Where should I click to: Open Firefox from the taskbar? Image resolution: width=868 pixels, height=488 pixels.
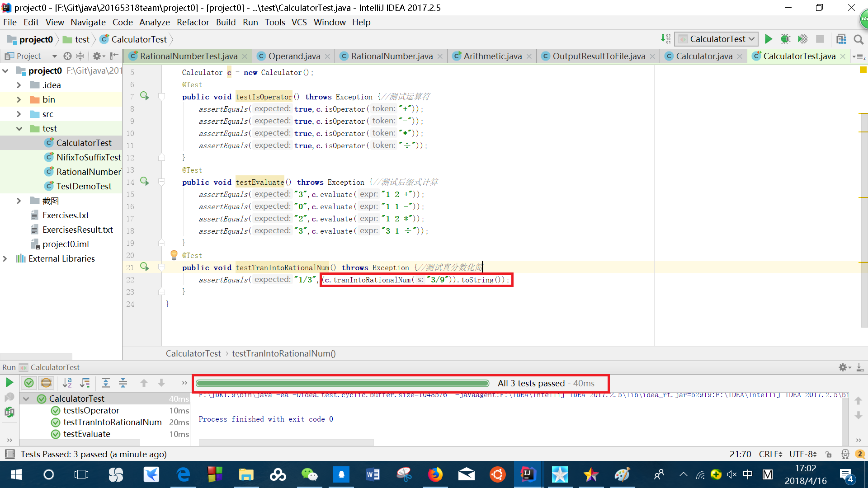(435, 474)
